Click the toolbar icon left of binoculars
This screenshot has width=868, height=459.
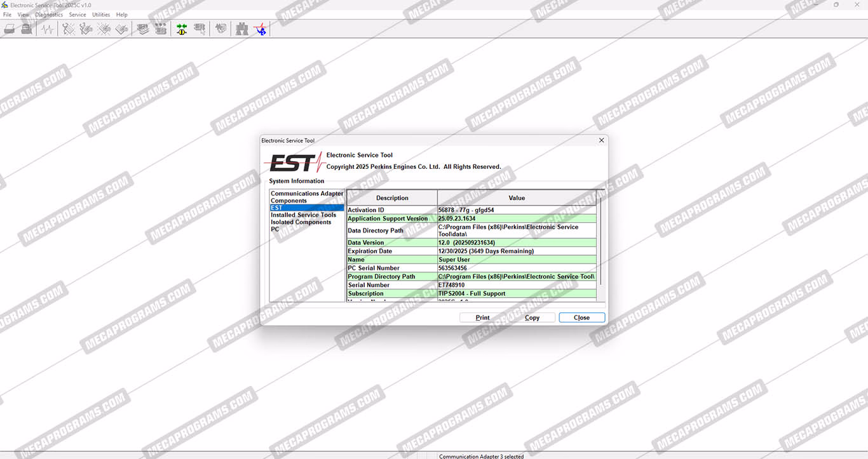pos(220,29)
